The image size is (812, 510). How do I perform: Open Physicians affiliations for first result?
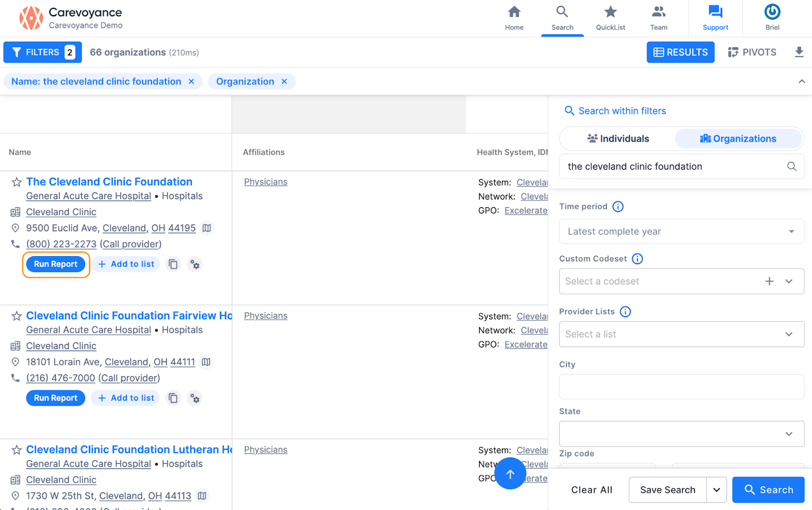point(265,182)
